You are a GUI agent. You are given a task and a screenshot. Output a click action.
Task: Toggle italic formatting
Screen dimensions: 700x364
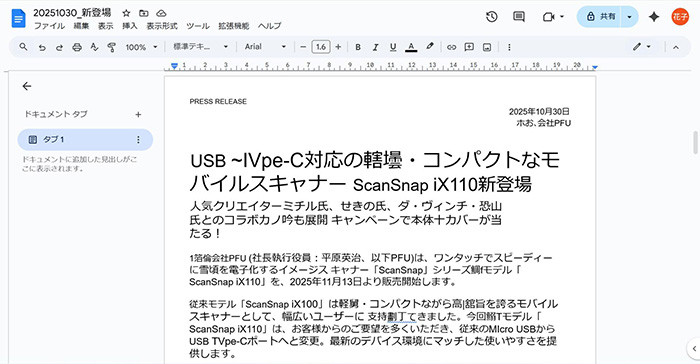coord(375,47)
